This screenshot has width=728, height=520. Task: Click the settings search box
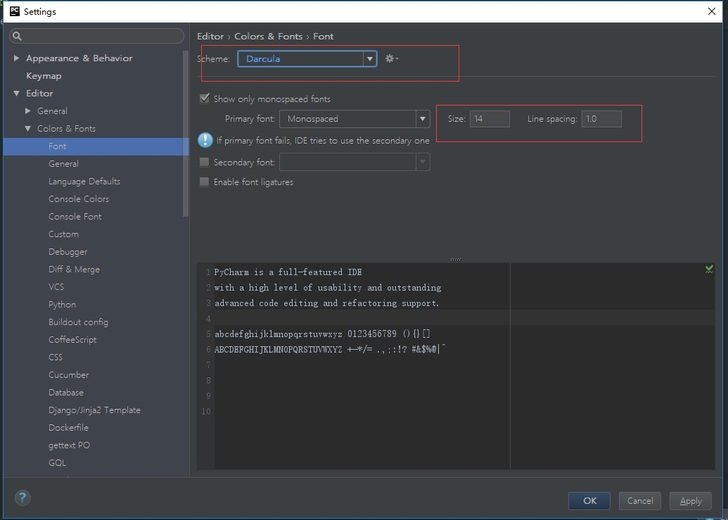click(97, 36)
